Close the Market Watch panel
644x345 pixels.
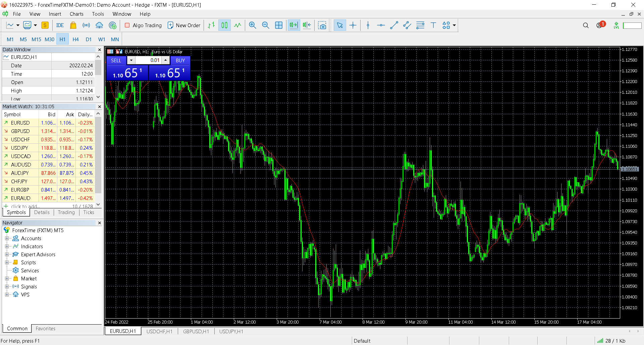tap(100, 107)
